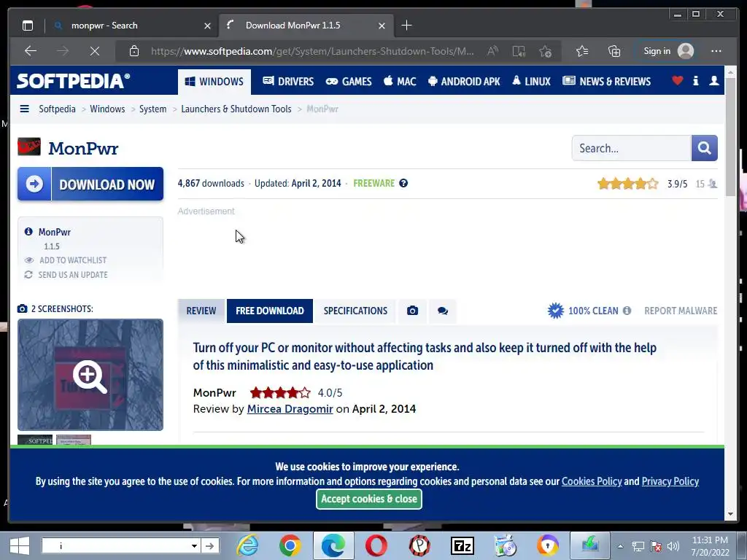
Task: Open the Favorites list icon
Action: [x=582, y=51]
